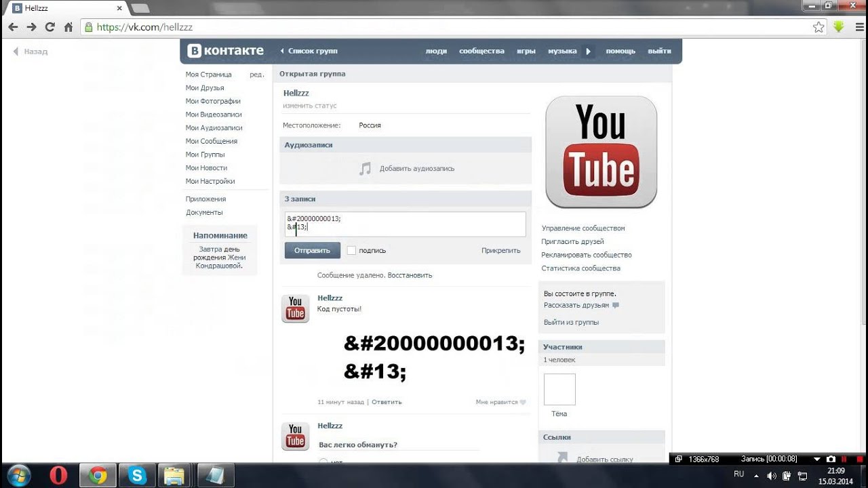The image size is (868, 488).
Task: Open file explorer folder in taskbar
Action: coord(176,476)
